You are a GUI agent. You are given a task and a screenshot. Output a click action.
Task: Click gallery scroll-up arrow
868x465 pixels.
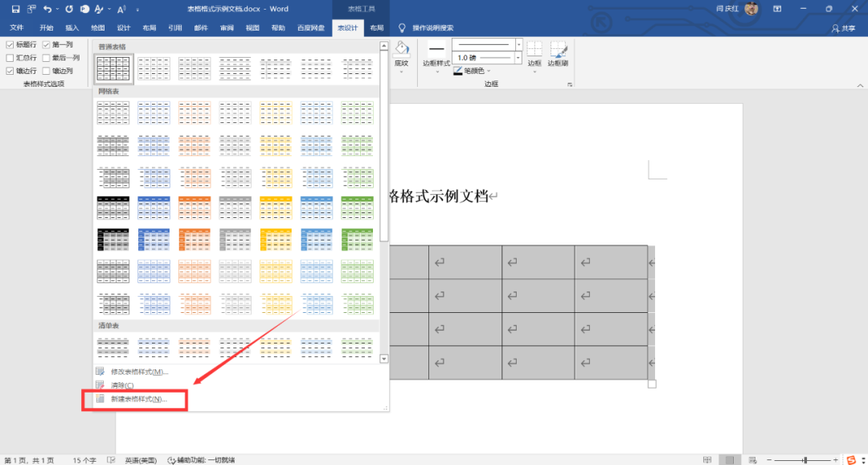coord(383,46)
